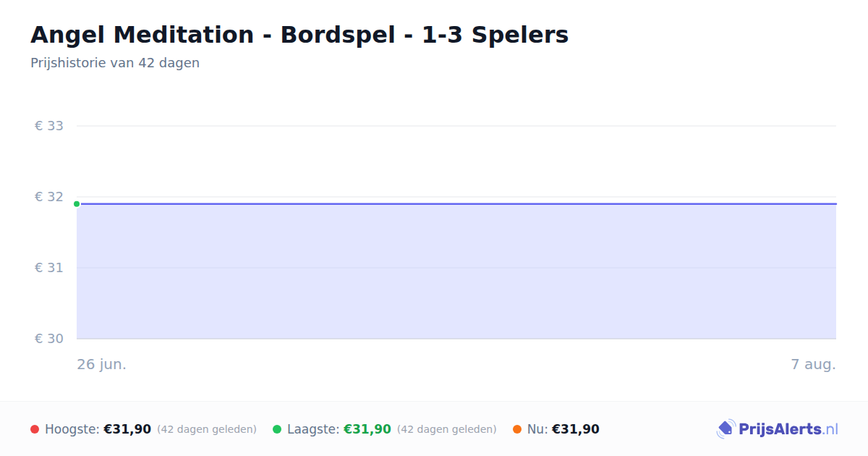The image size is (868, 456).
Task: Select the green data point on the chart line
Action: coord(77,204)
